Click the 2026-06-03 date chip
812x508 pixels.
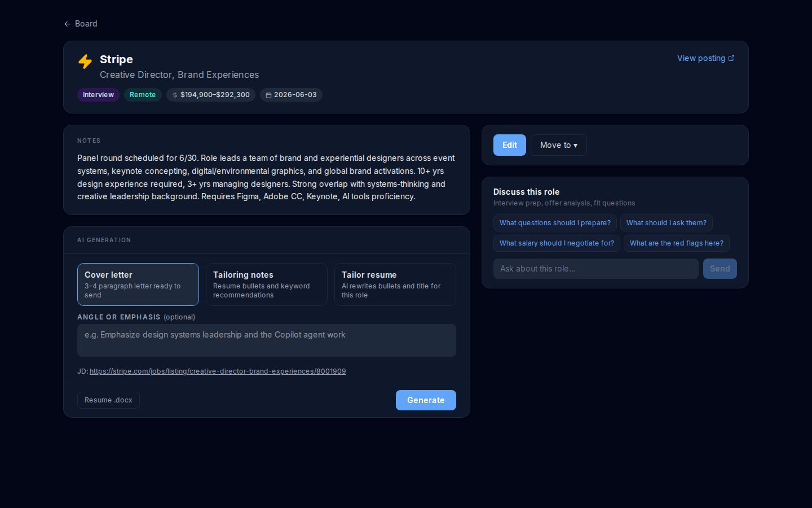pos(291,95)
